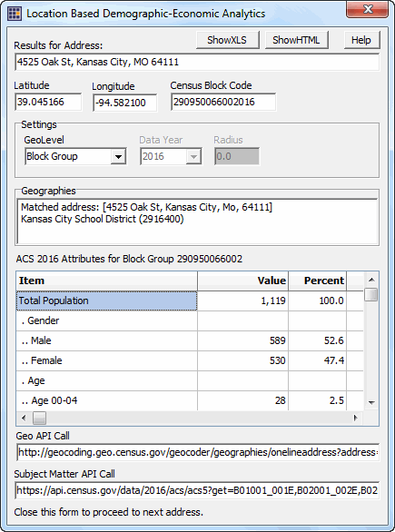Image resolution: width=395 pixels, height=532 pixels.
Task: Click the Radius input field
Action: (237, 156)
